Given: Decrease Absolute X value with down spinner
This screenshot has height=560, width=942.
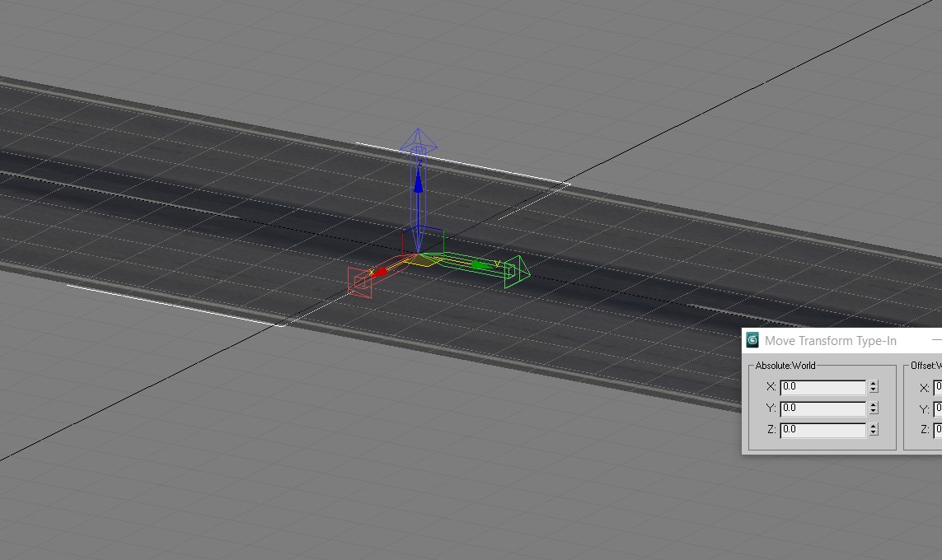Looking at the screenshot, I should [x=874, y=390].
